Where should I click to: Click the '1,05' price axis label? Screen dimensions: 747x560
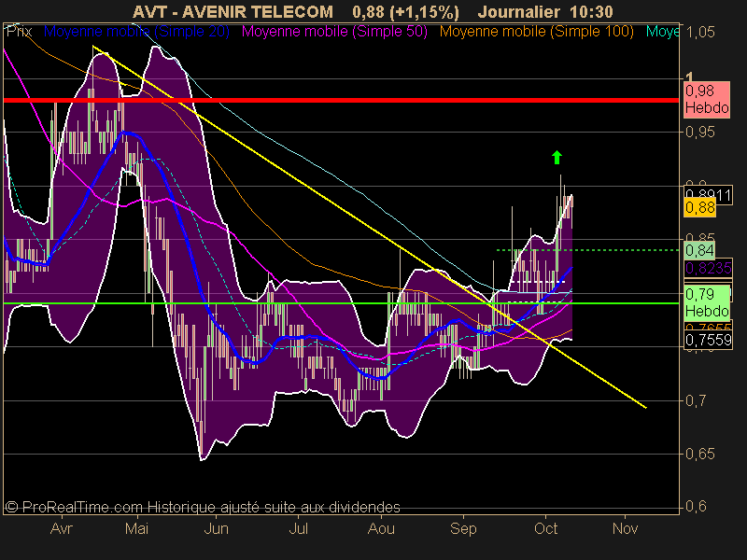[x=699, y=33]
